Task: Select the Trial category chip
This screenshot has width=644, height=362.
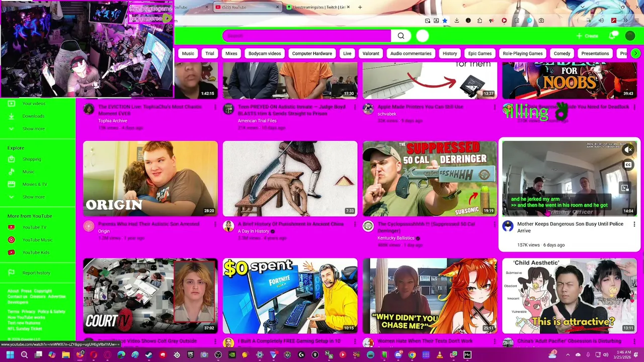Action: pyautogui.click(x=209, y=53)
